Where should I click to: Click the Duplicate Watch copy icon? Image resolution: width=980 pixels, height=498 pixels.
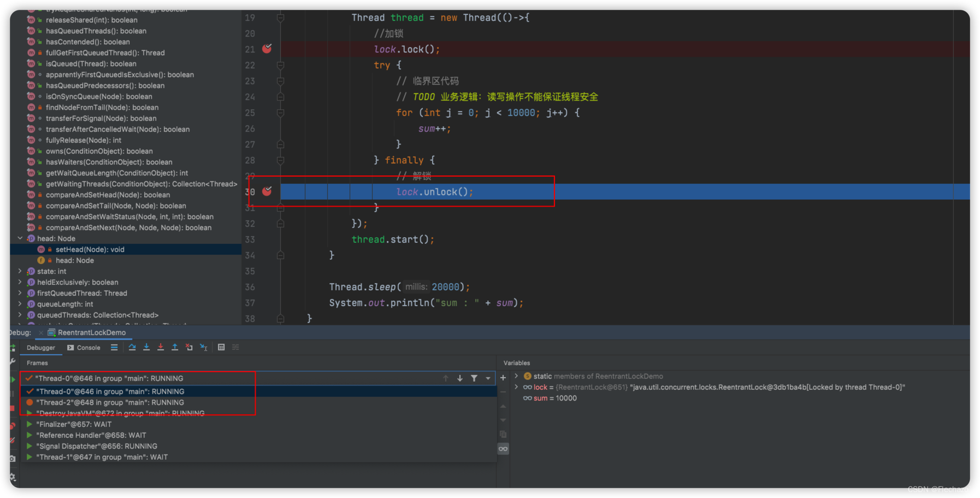coord(503,435)
